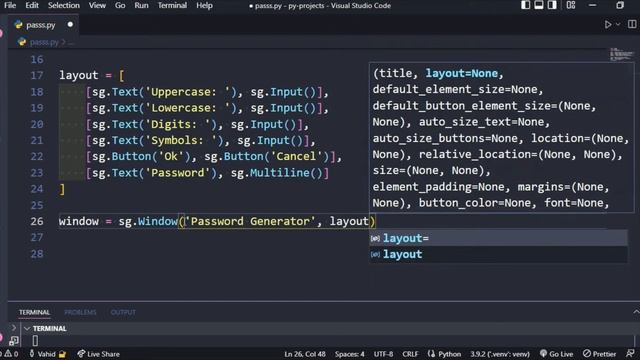The width and height of the screenshot is (640, 360).
Task: Select the passs.py editor tab
Action: tap(43, 25)
